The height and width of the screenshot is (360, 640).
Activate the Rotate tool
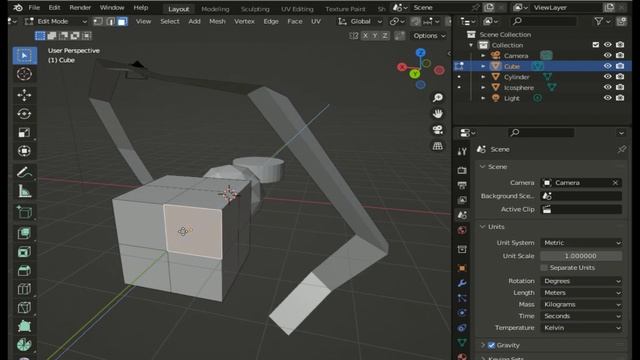coord(24,113)
